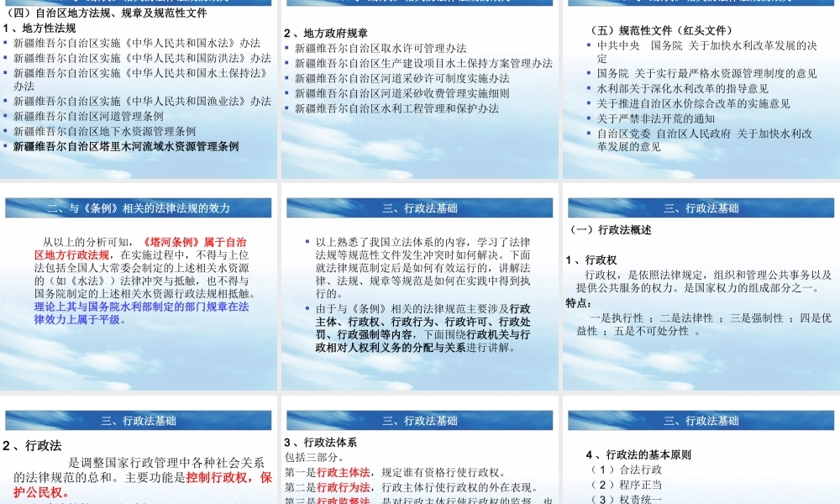This screenshot has width=840, height=504.
Task: Open slide starting 以上熟悉了我国立法体系的内容
Action: tap(419, 286)
